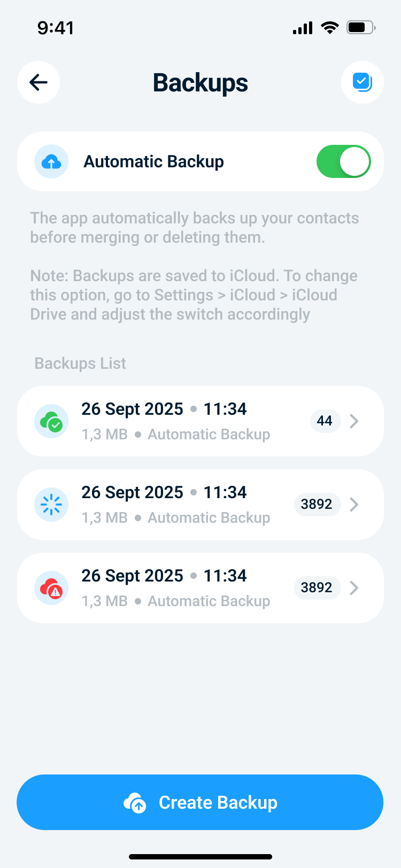Viewport: 401px width, 868px height.
Task: Click the spinning loader icon on the second backup
Action: click(x=51, y=505)
